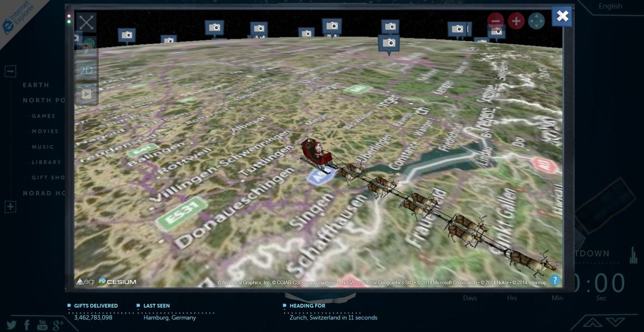This screenshot has width=644, height=332.
Task: Click the play video button in left toolbar
Action: [x=87, y=94]
